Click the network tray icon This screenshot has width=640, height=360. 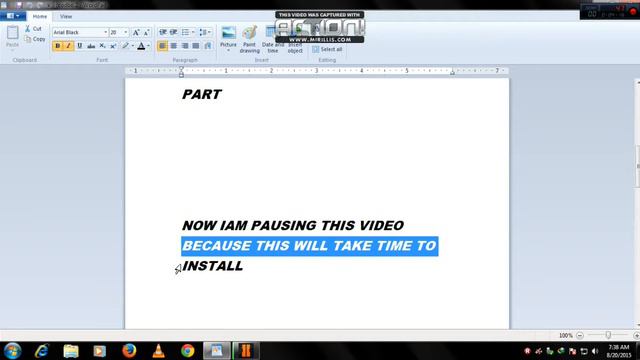click(x=584, y=351)
